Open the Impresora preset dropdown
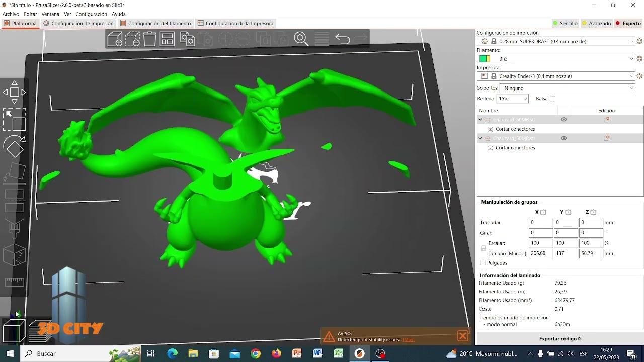 556,76
